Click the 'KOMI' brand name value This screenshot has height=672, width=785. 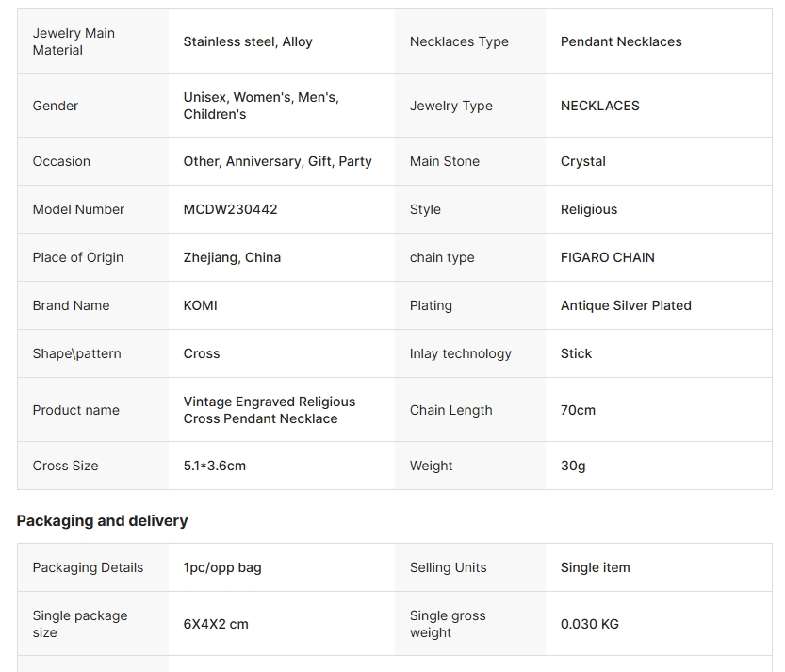tap(200, 305)
